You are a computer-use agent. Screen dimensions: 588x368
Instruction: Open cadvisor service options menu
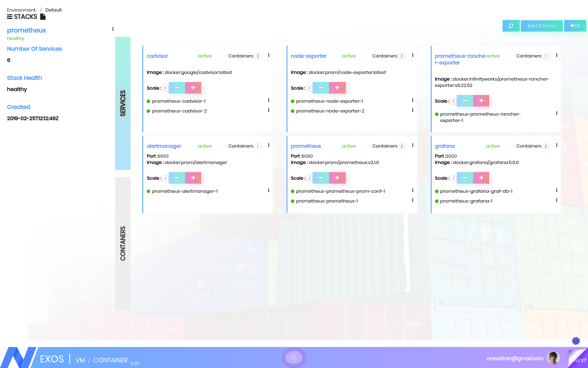point(268,55)
